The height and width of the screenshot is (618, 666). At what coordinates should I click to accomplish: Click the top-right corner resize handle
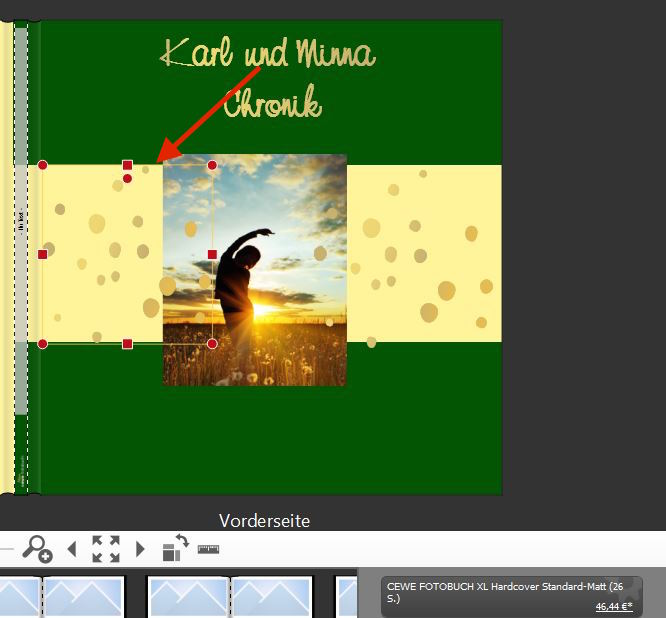click(x=212, y=165)
